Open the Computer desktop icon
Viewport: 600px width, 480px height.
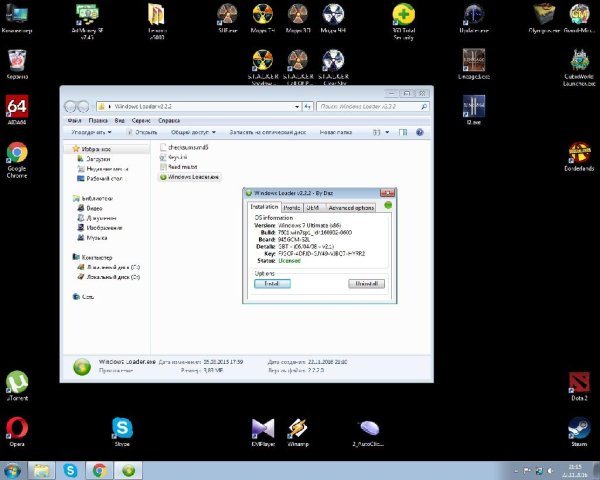click(x=16, y=17)
